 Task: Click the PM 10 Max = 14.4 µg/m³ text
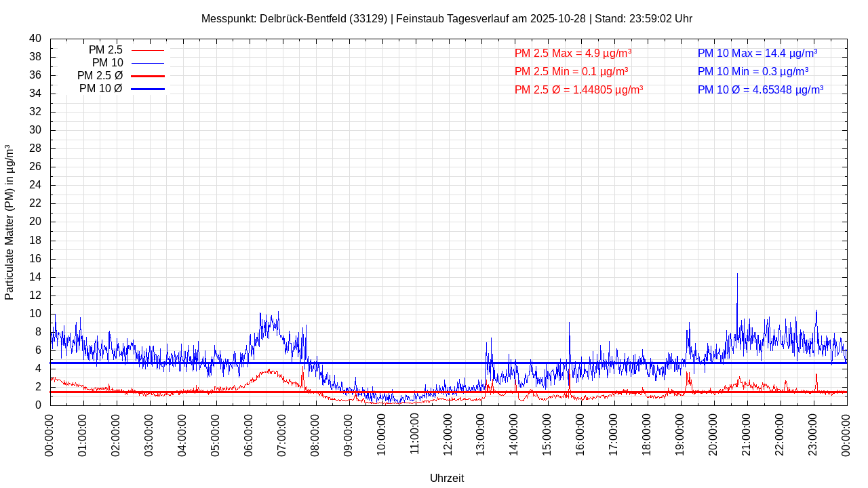757,53
